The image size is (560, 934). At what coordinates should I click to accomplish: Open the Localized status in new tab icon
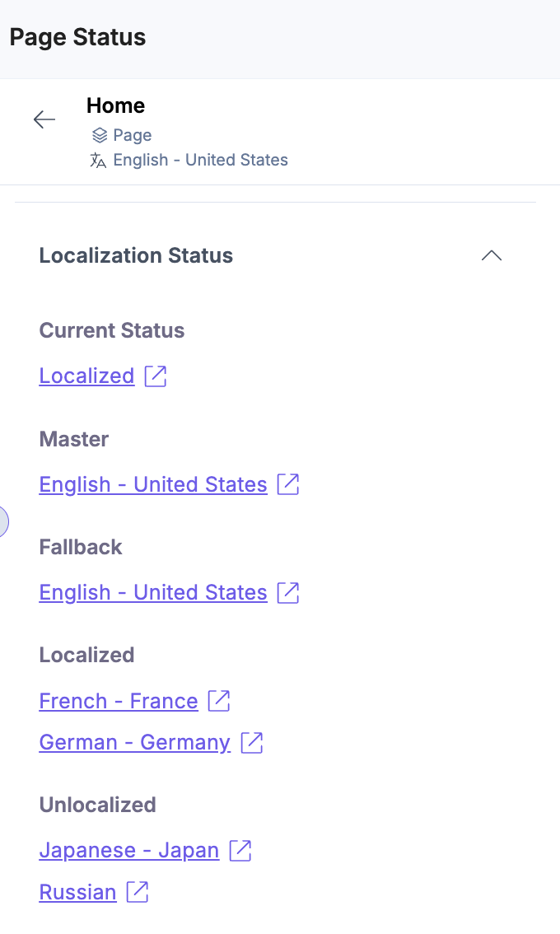[x=156, y=376]
